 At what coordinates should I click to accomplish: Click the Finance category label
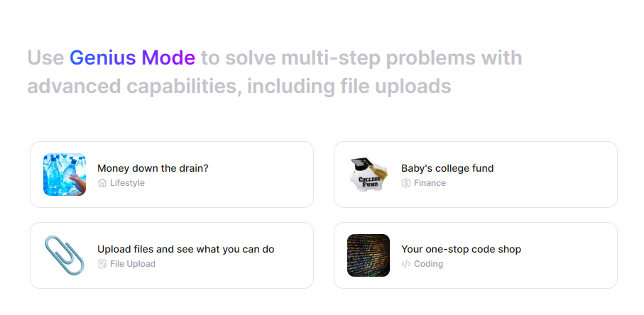(x=430, y=183)
